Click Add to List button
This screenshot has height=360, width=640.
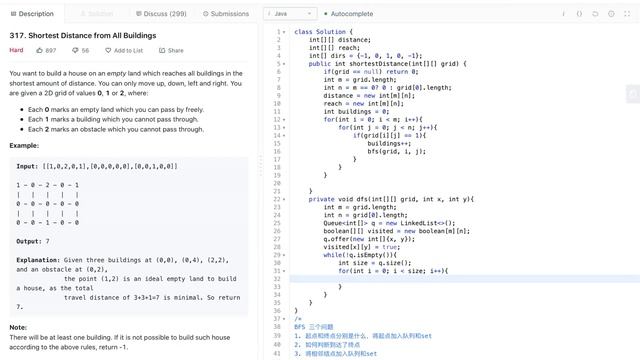[x=124, y=51]
